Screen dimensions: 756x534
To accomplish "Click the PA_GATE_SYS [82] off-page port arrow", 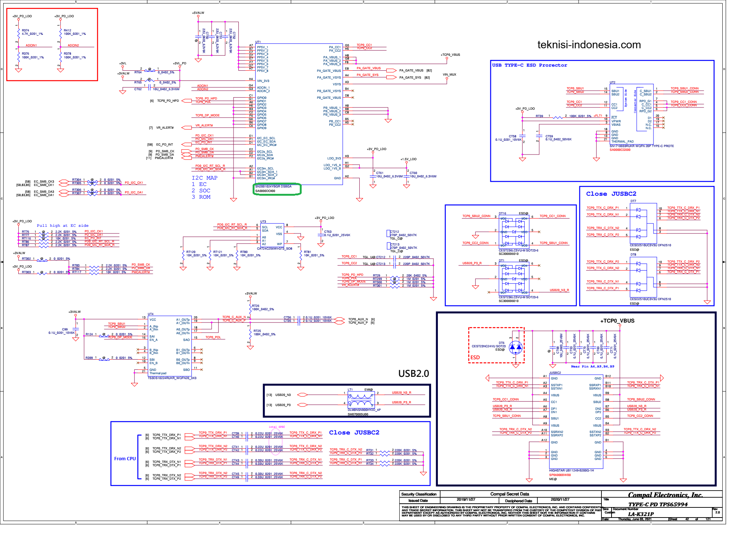I will tap(391, 77).
